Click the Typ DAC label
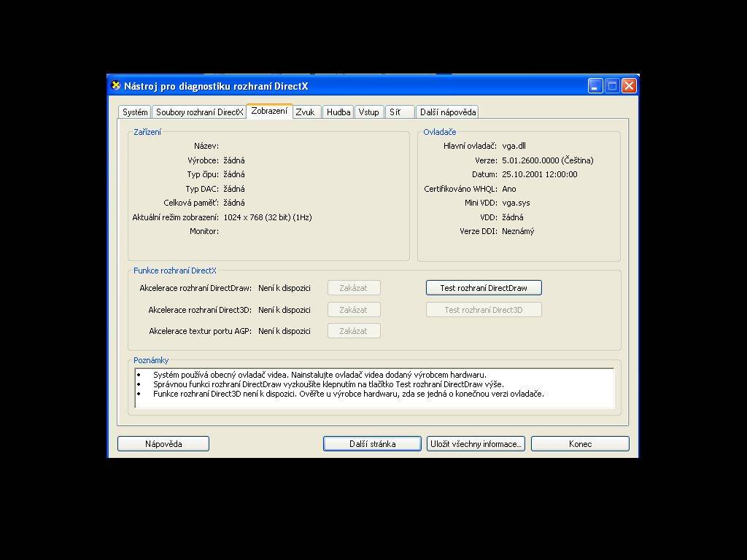The height and width of the screenshot is (560, 747). (202, 189)
